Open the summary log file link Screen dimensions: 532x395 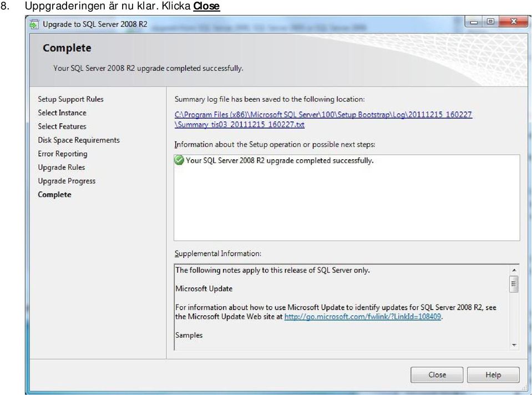coord(323,119)
